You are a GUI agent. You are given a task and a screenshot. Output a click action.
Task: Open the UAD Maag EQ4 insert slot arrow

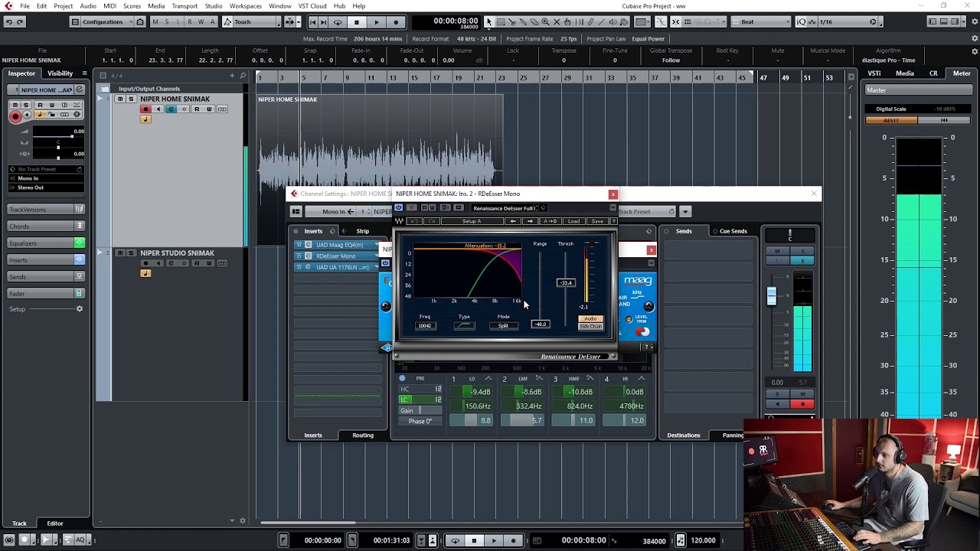click(377, 245)
